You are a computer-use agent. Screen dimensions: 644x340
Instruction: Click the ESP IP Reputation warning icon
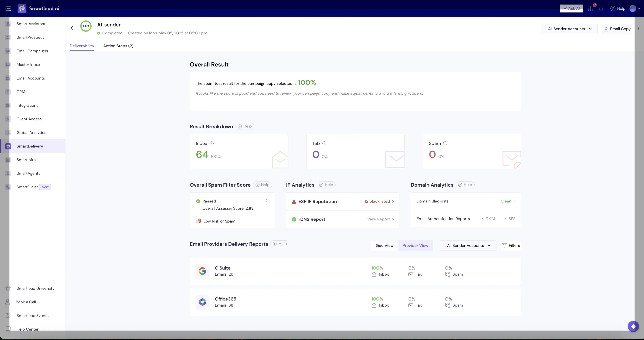(294, 202)
